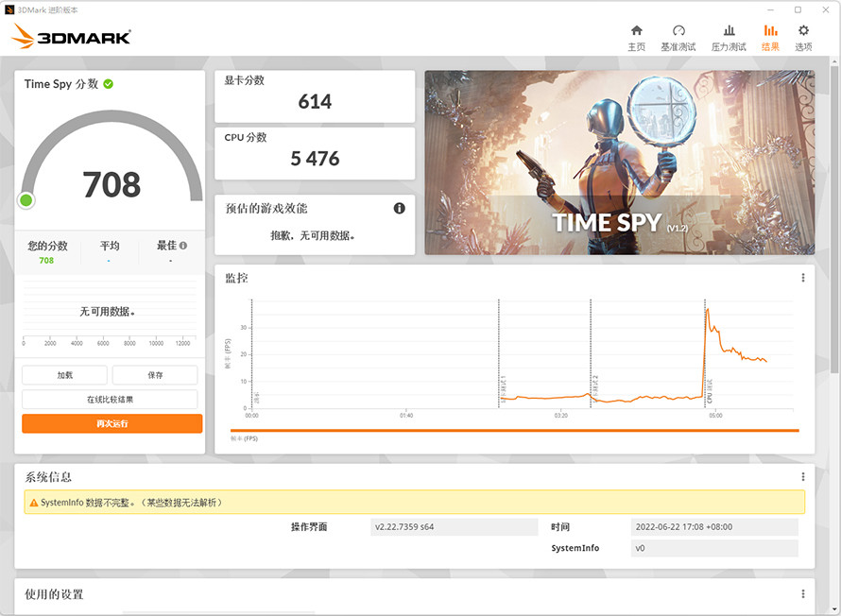The height and width of the screenshot is (616, 841).
Task: Click the vertical scrollbar thumb on the right
Action: coord(834,220)
